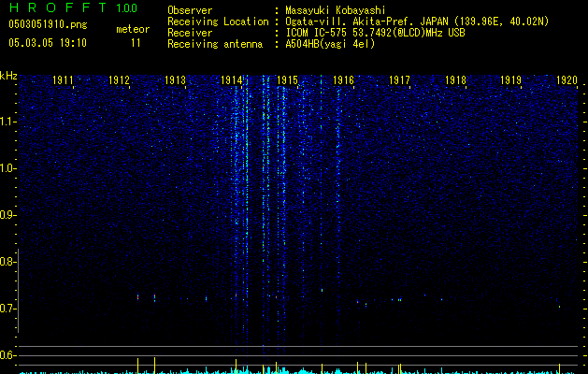Select the file name 0503051910.png
This screenshot has height=374, width=588.
pyautogui.click(x=48, y=24)
